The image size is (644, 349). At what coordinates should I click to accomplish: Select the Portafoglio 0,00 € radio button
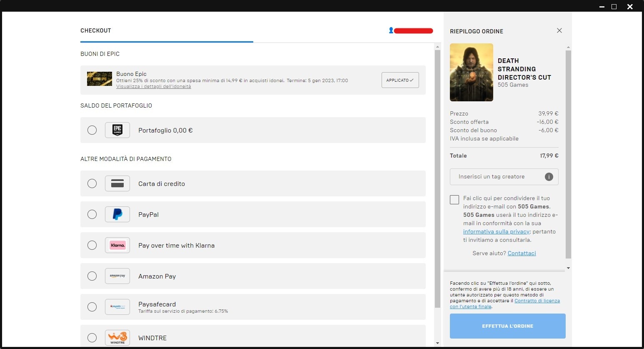click(92, 130)
